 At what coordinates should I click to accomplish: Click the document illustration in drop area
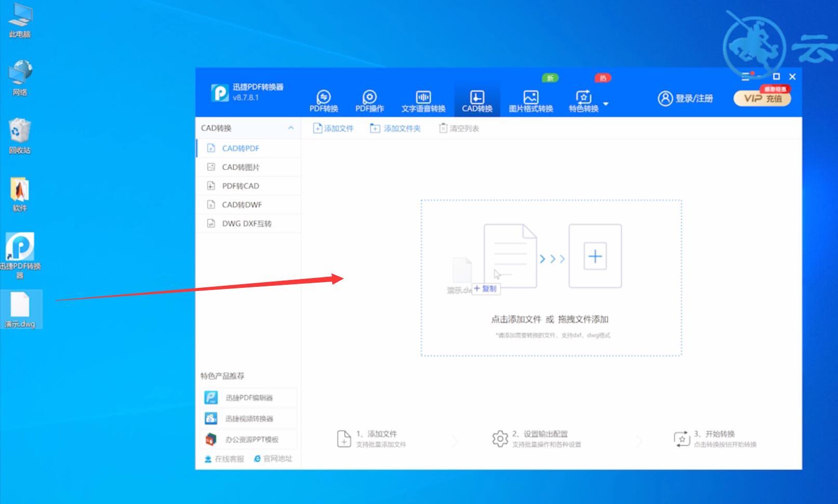pyautogui.click(x=510, y=256)
